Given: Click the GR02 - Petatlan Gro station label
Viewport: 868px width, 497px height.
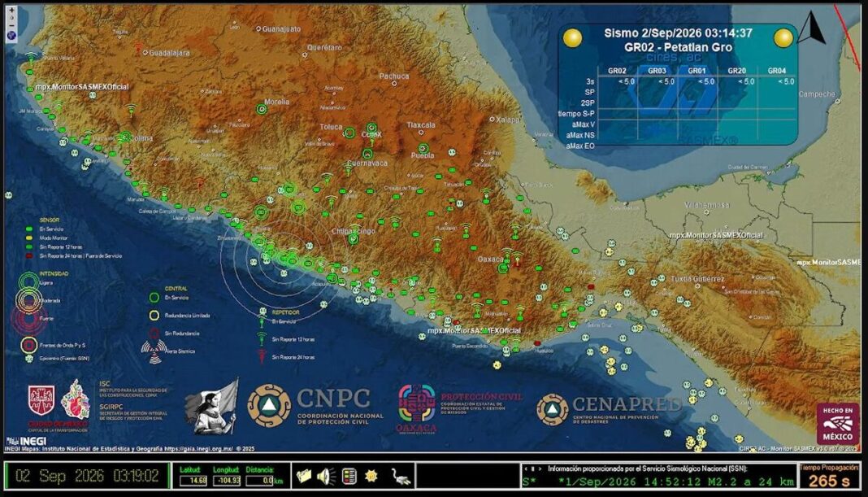Looking at the screenshot, I should [678, 47].
